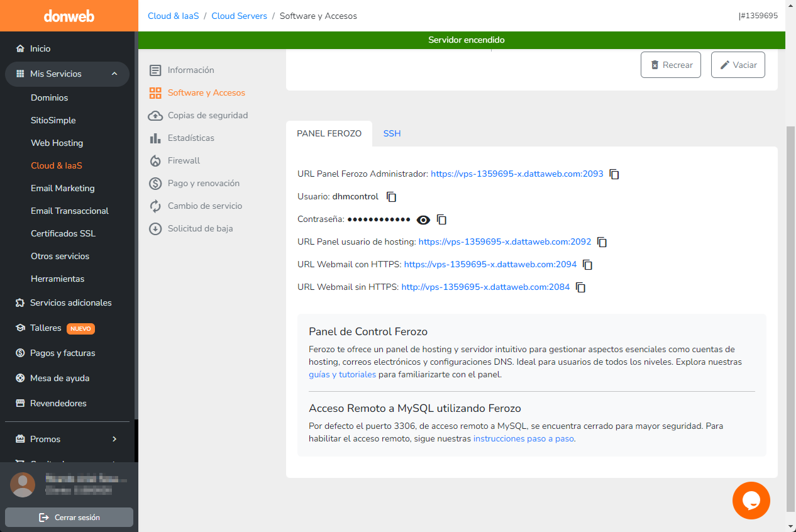Open Herramientas in the sidebar
The height and width of the screenshot is (532, 796).
[x=58, y=279]
